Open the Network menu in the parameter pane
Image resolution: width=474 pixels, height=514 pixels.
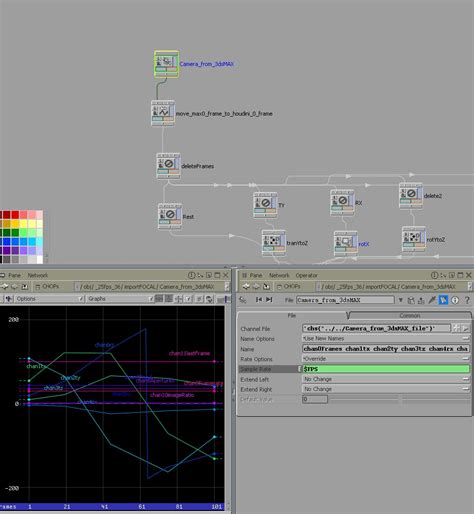279,275
